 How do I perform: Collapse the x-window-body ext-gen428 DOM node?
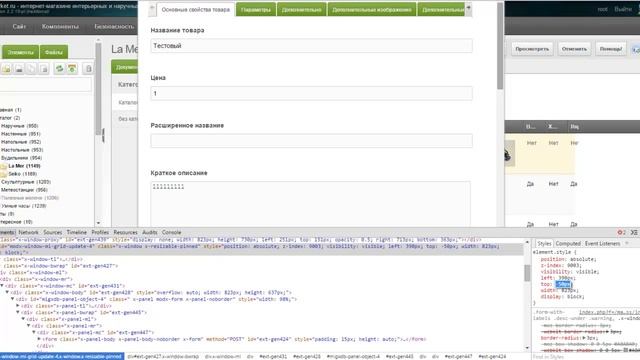[7, 292]
